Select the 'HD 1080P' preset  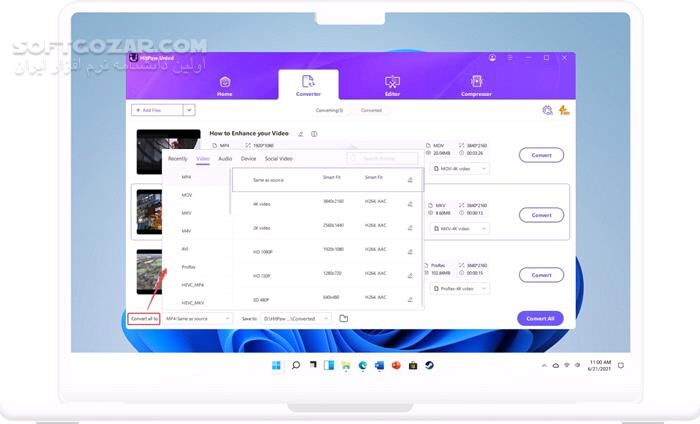[327, 252]
